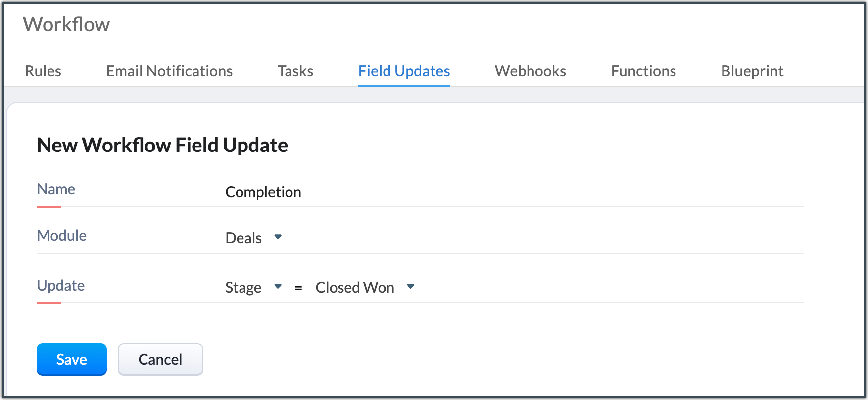868x400 pixels.
Task: Click the caret icon next to Stage
Action: (x=278, y=286)
